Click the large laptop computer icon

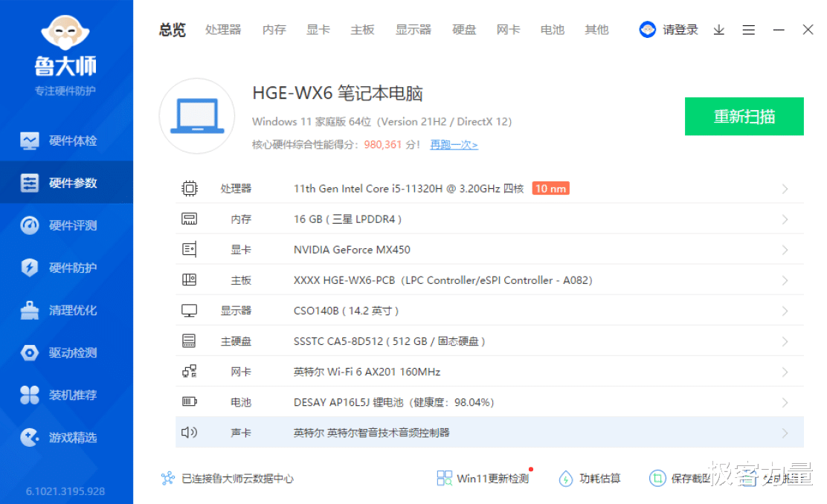coord(197,116)
